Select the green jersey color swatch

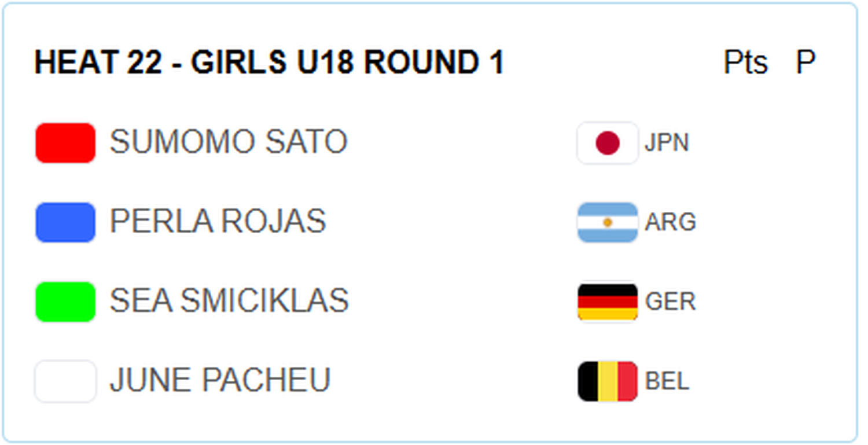tap(65, 301)
